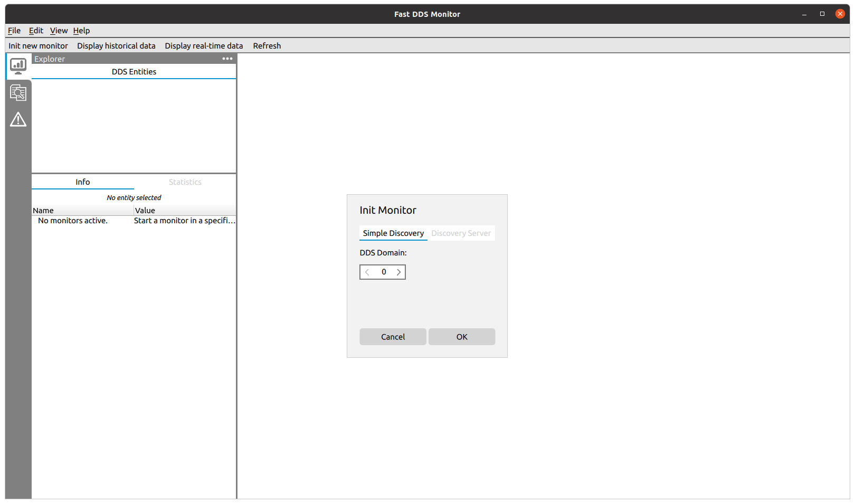Screen dimensions: 855x504
Task: Open the Explorer three-dot options menu
Action: (x=227, y=59)
